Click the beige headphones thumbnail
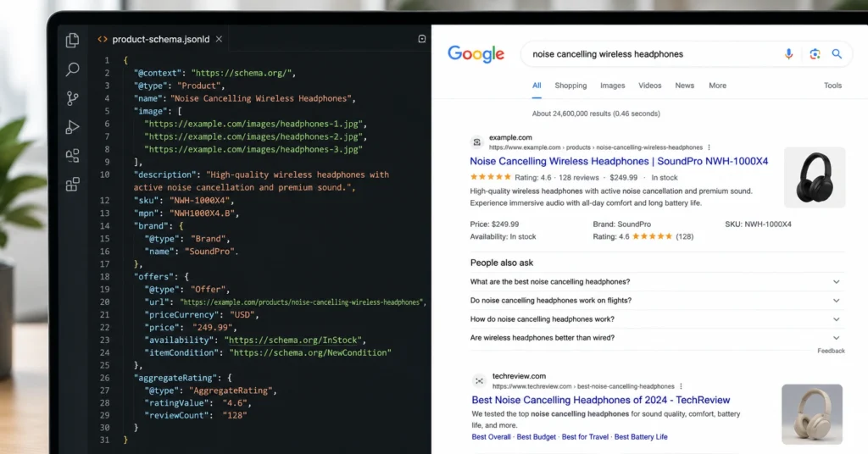This screenshot has width=868, height=454. point(812,414)
